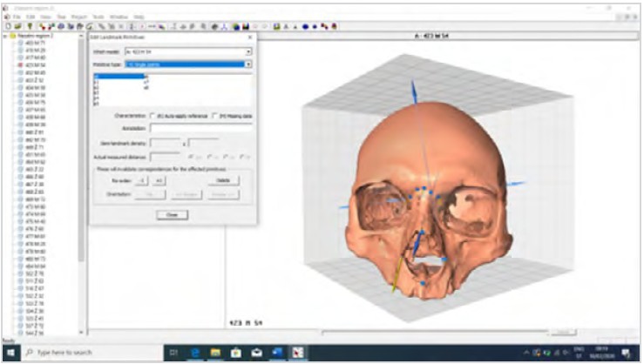644x364 pixels.
Task: Open the File menu
Action: click(17, 17)
